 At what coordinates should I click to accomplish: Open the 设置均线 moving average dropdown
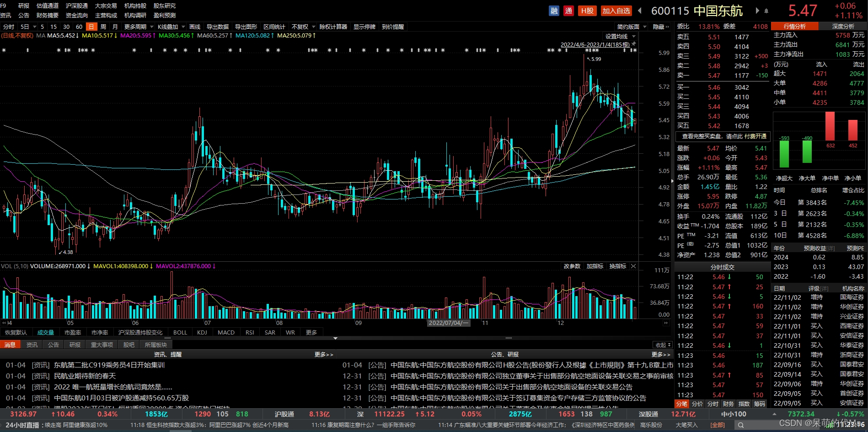point(621,36)
